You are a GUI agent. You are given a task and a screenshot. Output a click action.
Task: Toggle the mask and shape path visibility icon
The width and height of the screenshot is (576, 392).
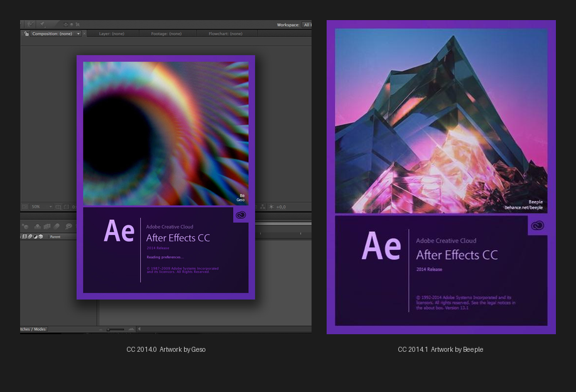pos(66,207)
